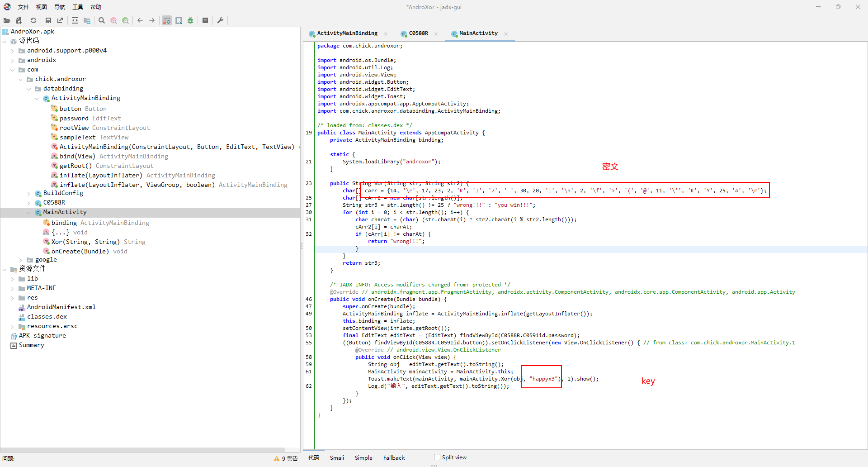This screenshot has width=868, height=467.
Task: Click the warnings triangle icon in status bar
Action: click(x=277, y=458)
